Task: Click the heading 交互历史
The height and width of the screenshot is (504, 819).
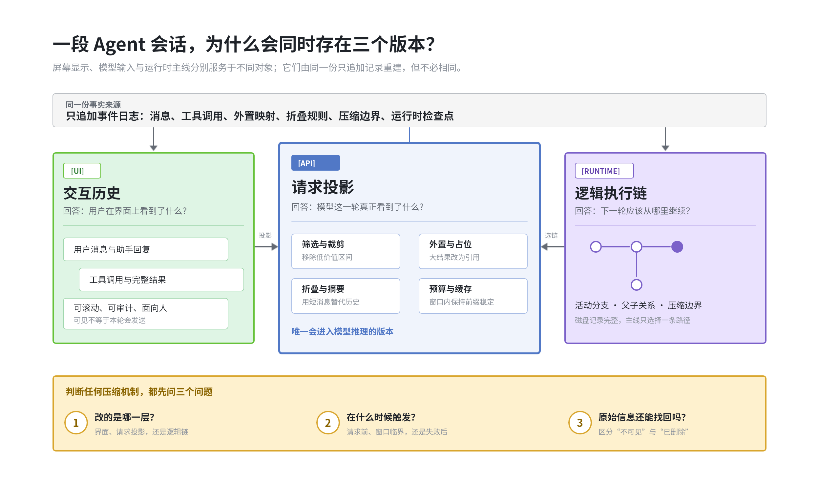Action: (92, 193)
